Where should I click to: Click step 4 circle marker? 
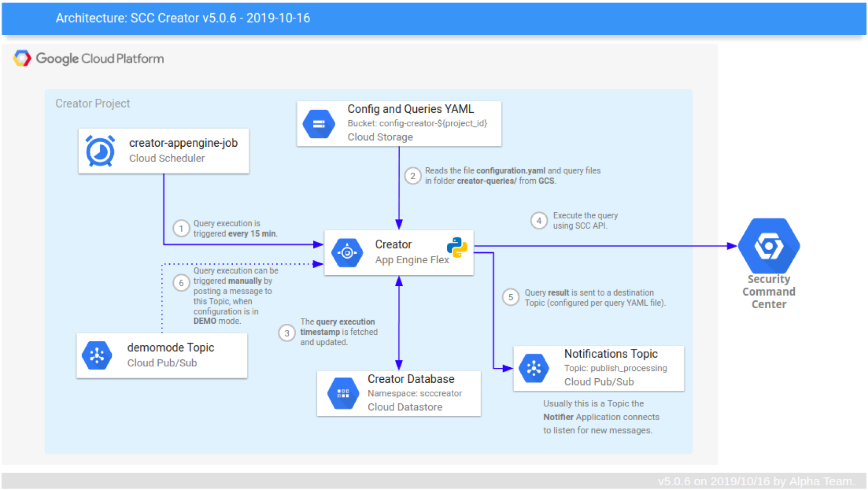[539, 220]
